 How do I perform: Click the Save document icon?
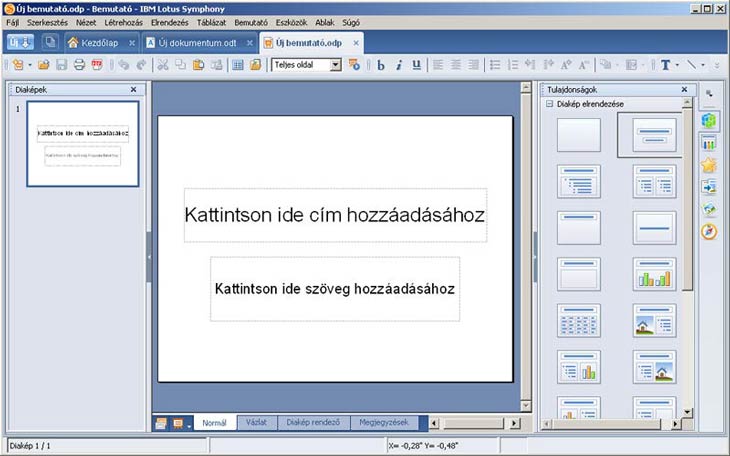(62, 65)
